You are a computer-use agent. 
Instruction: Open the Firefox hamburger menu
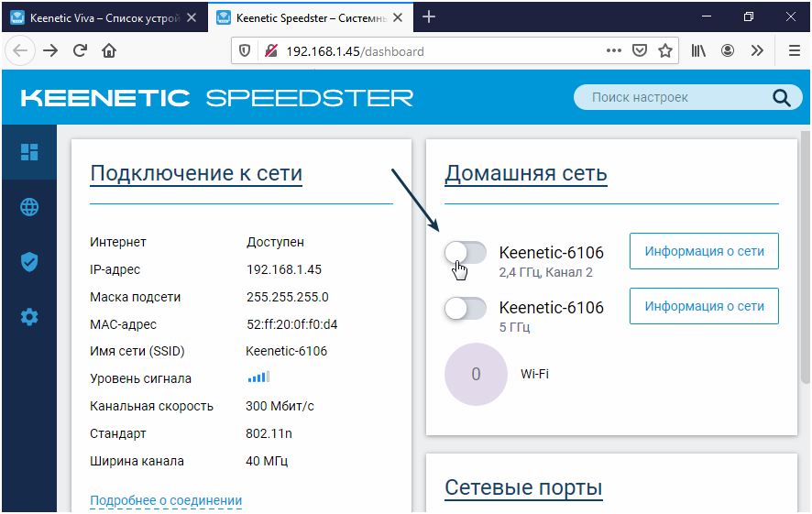[794, 51]
